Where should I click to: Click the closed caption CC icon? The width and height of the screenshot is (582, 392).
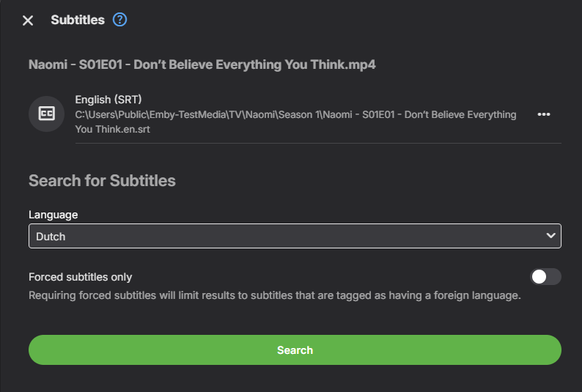[x=46, y=114]
